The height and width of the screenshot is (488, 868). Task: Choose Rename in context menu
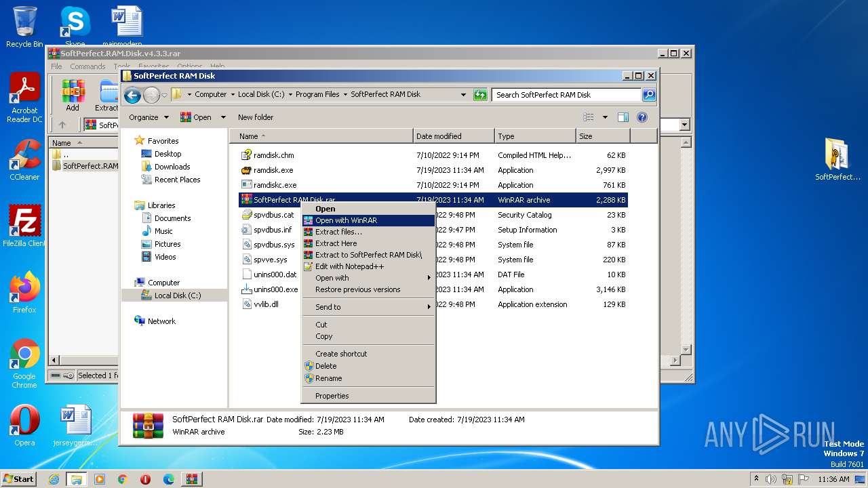[368, 378]
